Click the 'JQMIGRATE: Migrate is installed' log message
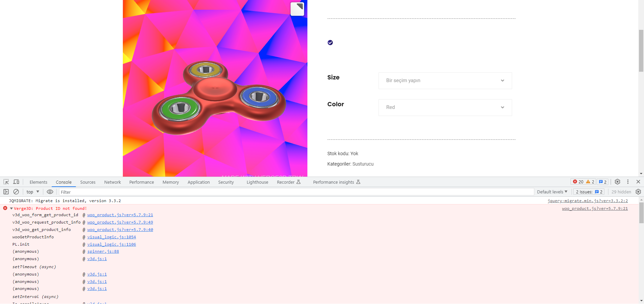The image size is (644, 304). pos(65,201)
